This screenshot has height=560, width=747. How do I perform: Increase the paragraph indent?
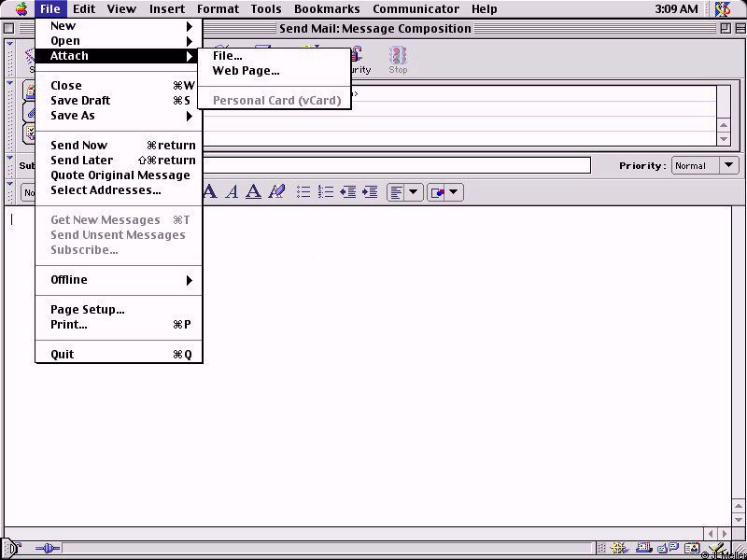point(370,192)
